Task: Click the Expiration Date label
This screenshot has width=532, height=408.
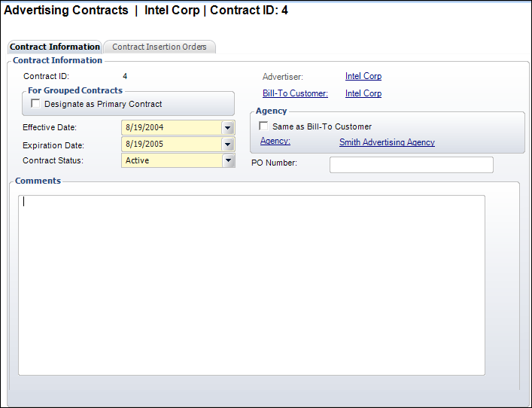Action: click(x=53, y=145)
